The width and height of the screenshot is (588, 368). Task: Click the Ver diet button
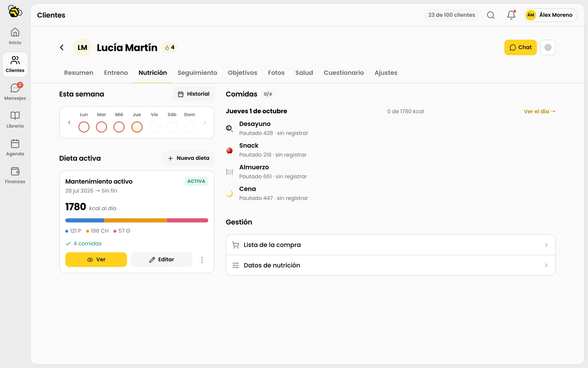coord(96,260)
